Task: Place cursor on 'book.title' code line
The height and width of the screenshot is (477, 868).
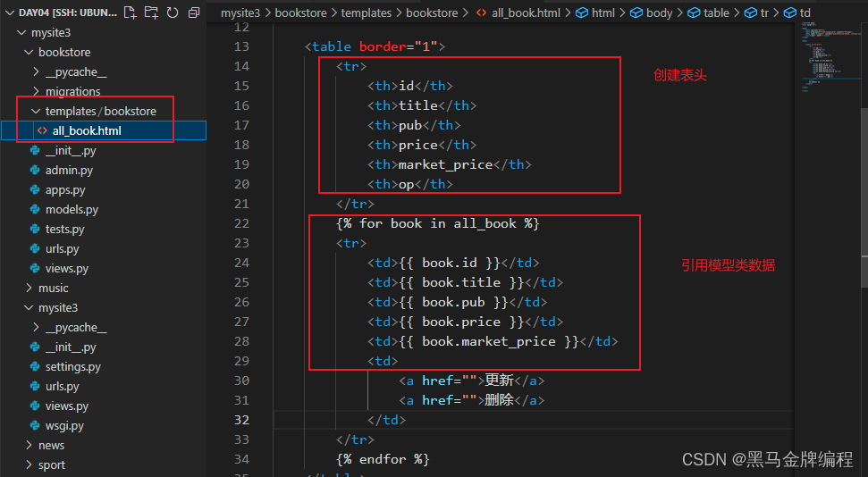Action: pos(465,282)
